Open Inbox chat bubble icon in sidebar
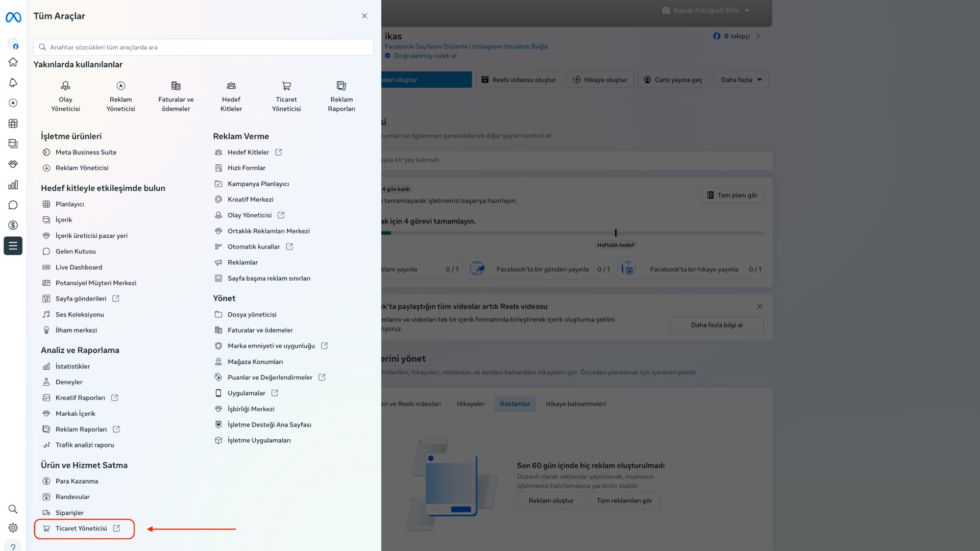 coord(13,205)
